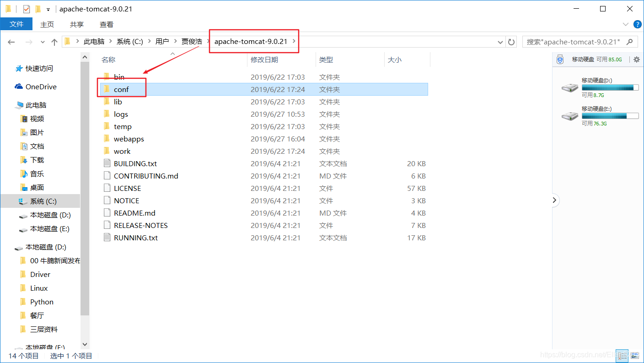644x363 pixels.
Task: Select the BUILDING.txt file icon
Action: tap(107, 163)
